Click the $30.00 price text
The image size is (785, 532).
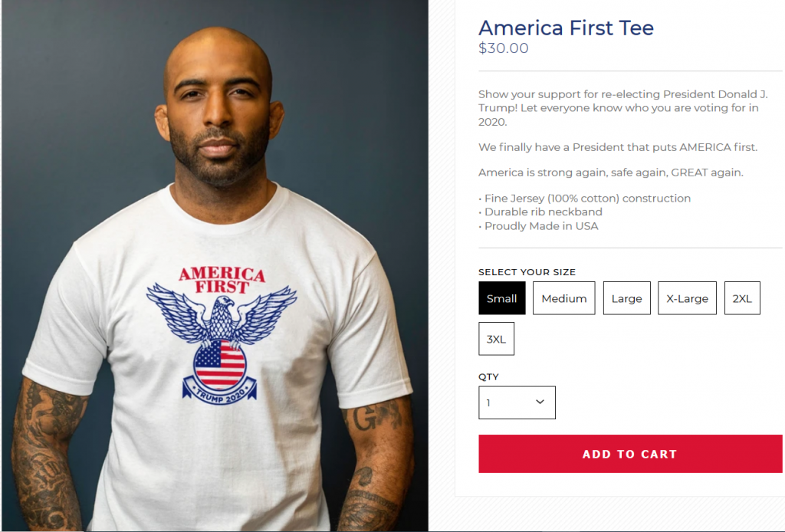coord(503,48)
